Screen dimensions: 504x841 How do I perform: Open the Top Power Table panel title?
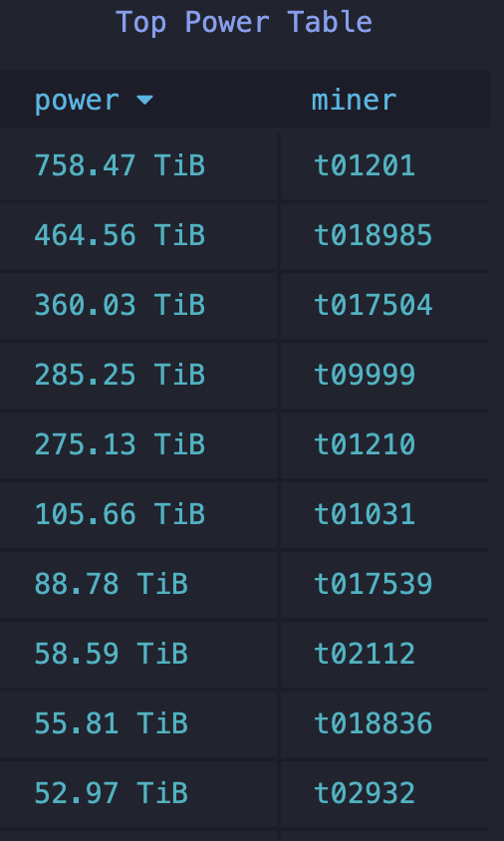point(244,23)
